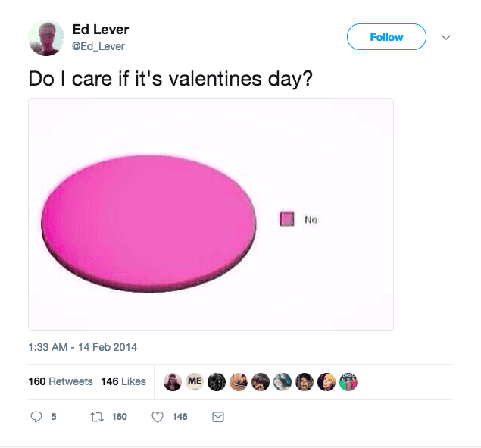View the 146 Likes list
This screenshot has height=448, width=481.
pos(123,381)
